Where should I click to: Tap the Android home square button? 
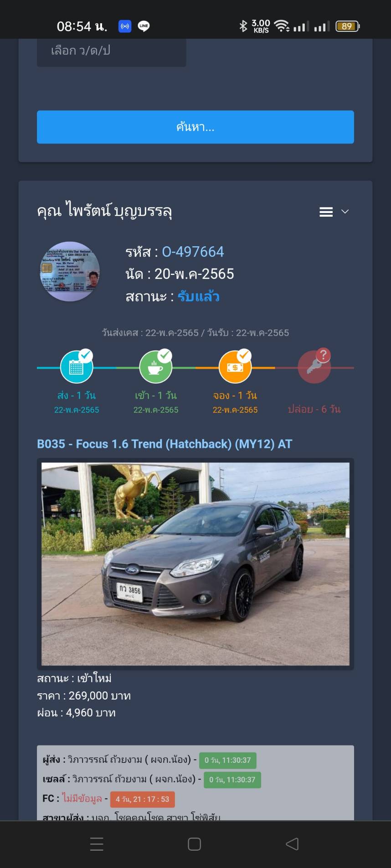pos(195,844)
